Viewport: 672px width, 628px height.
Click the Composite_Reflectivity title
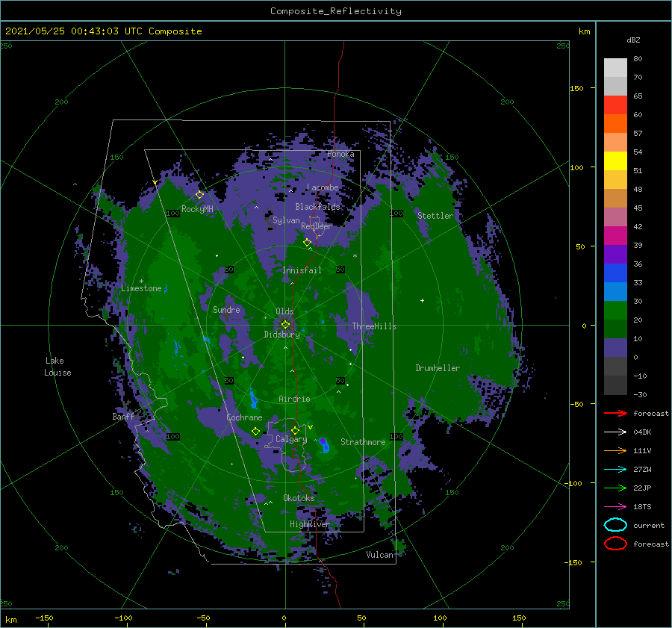coord(336,11)
